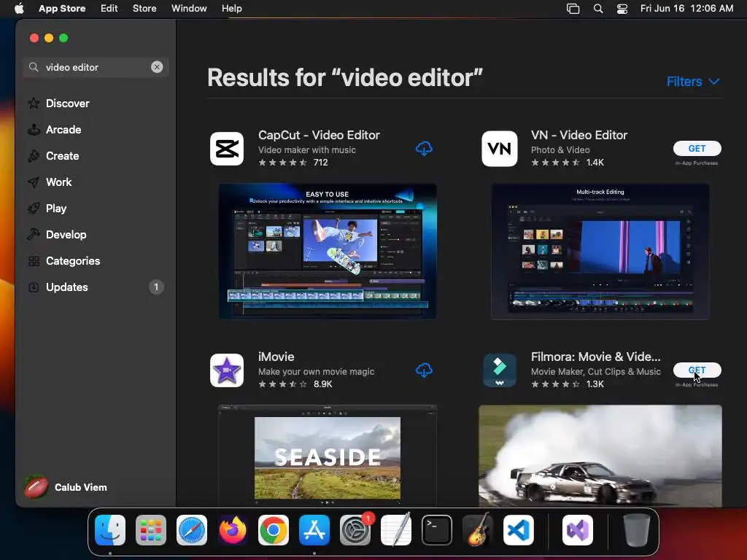
Task: View the VN Multi-track Editing screenshot
Action: pos(600,252)
